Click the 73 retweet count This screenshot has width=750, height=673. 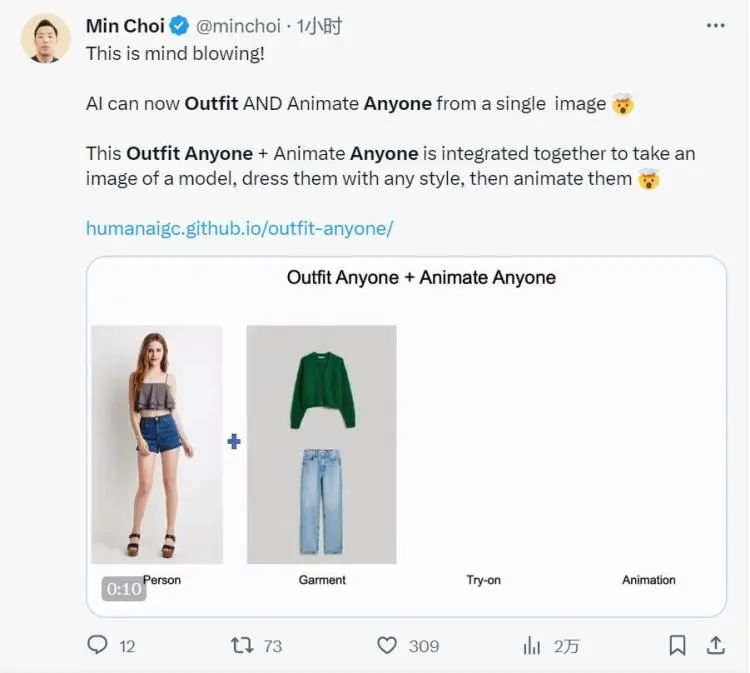click(272, 646)
